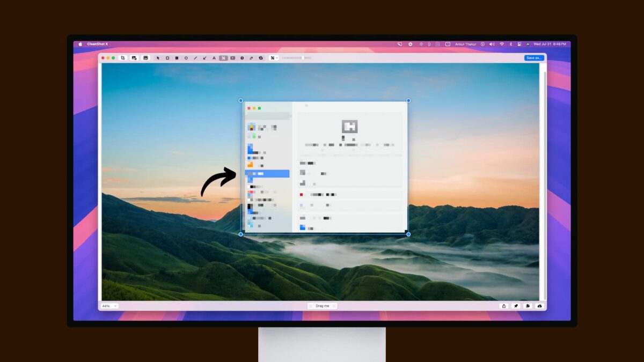
Task: Click the copy icon in bottom bar
Action: click(x=528, y=306)
